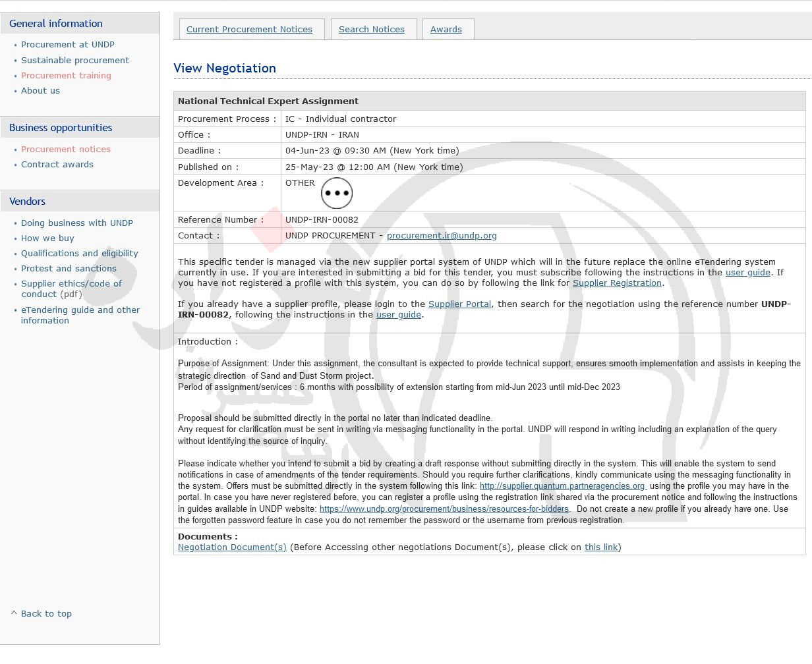
Task: Select Procurement training in sidebar
Action: click(x=66, y=75)
